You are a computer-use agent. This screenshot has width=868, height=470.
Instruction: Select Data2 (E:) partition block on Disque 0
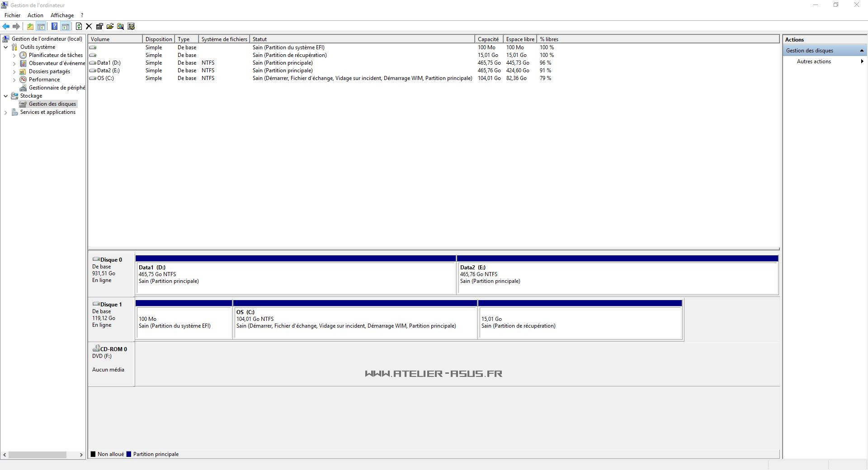pyautogui.click(x=618, y=275)
